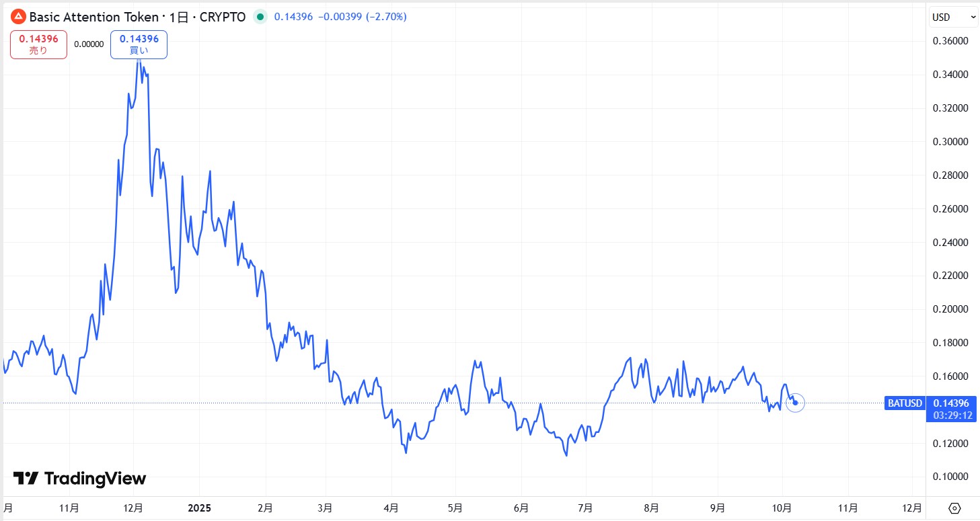Image resolution: width=980 pixels, height=521 pixels.
Task: Select the 7月 marker on the time axis
Action: 585,508
